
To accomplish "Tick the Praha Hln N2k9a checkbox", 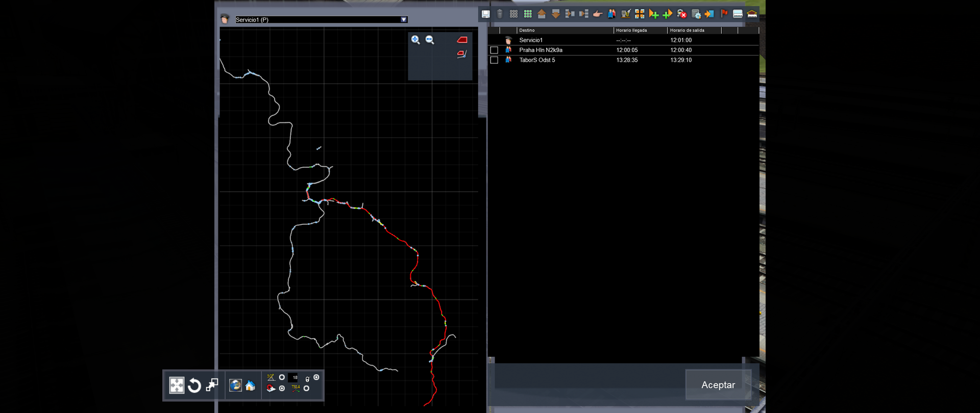I will point(494,50).
